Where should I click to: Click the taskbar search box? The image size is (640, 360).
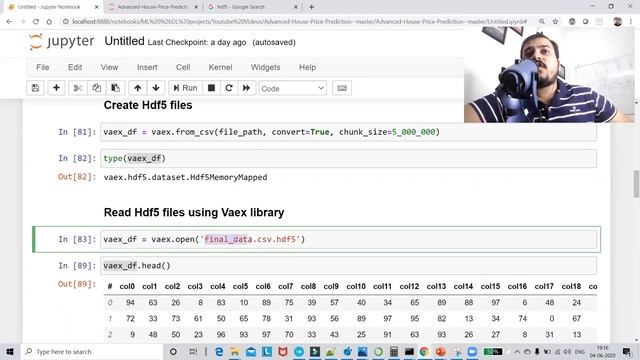[x=91, y=351]
